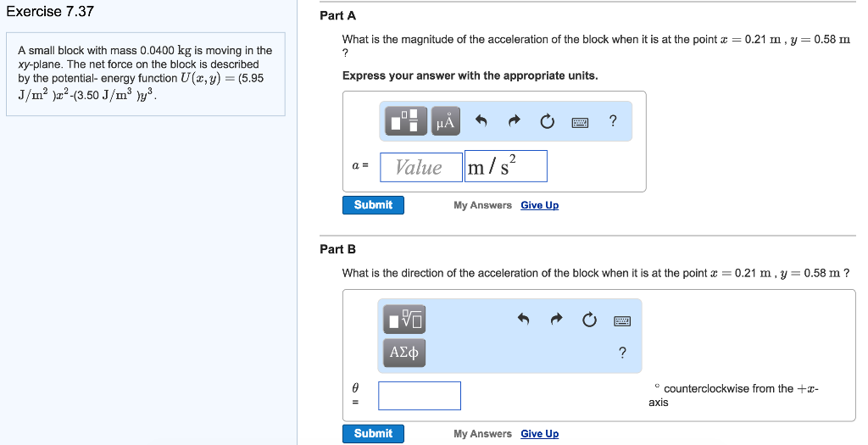Screen dimensions: 868x445
Task: Open Greek symbols ΑΣΦ palette
Action: [405, 352]
